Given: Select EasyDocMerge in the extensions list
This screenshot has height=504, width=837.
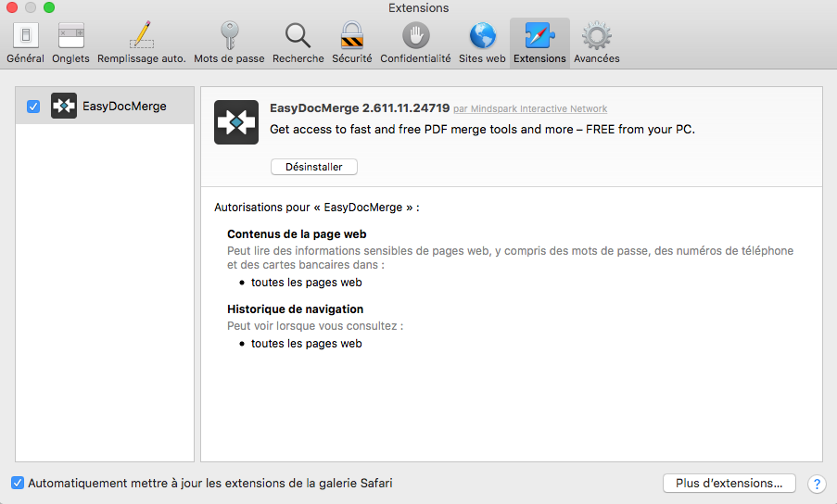Looking at the screenshot, I should pos(105,106).
